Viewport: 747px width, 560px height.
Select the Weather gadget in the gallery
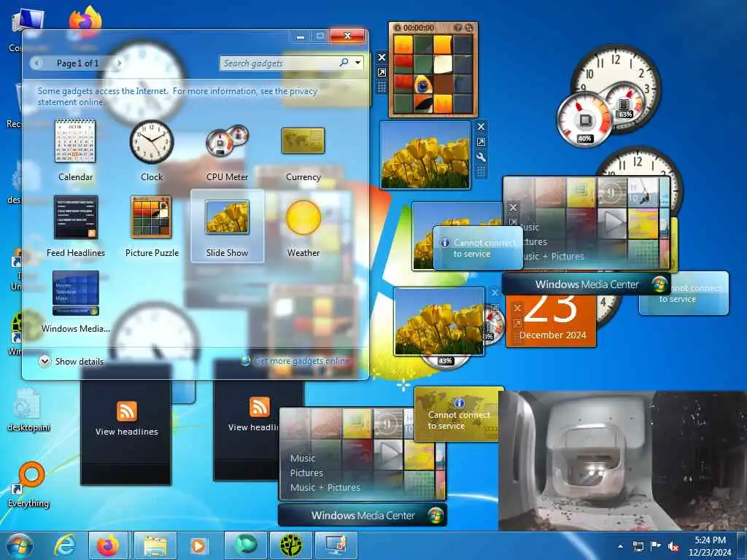(303, 226)
